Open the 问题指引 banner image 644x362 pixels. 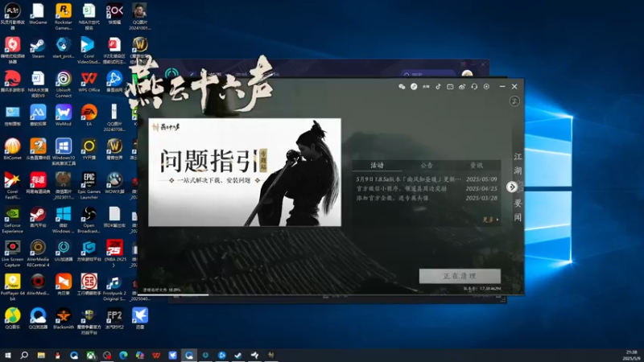245,172
